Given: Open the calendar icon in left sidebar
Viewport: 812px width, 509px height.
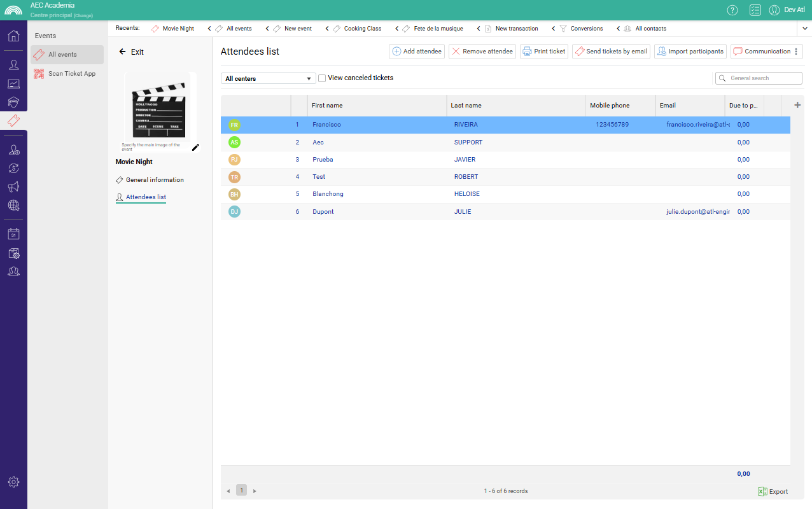Looking at the screenshot, I should pos(13,234).
